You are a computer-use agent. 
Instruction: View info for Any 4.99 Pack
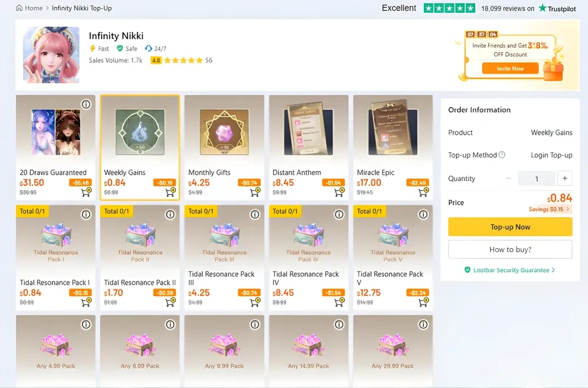click(86, 325)
